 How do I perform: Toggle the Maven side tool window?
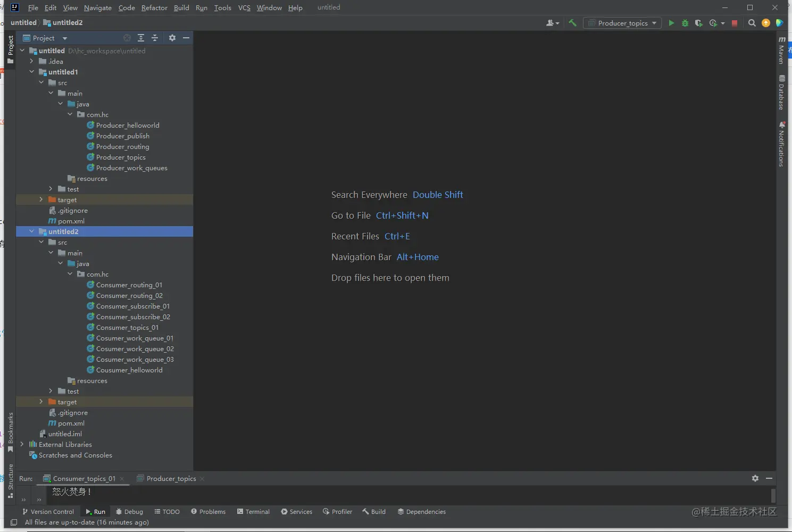[781, 50]
